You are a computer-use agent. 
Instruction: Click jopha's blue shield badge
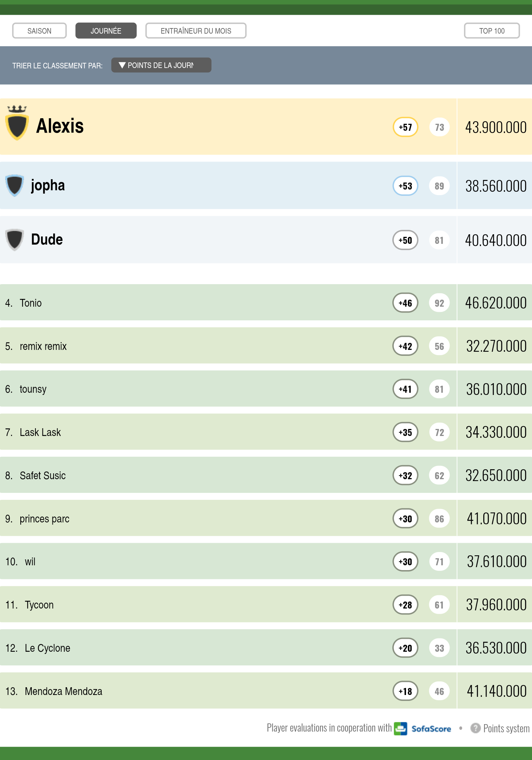15,185
